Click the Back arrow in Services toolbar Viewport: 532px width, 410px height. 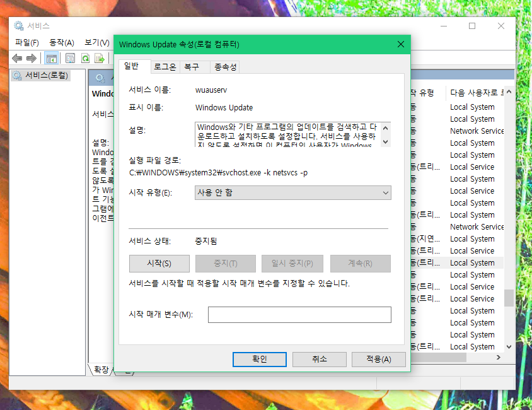[x=17, y=59]
